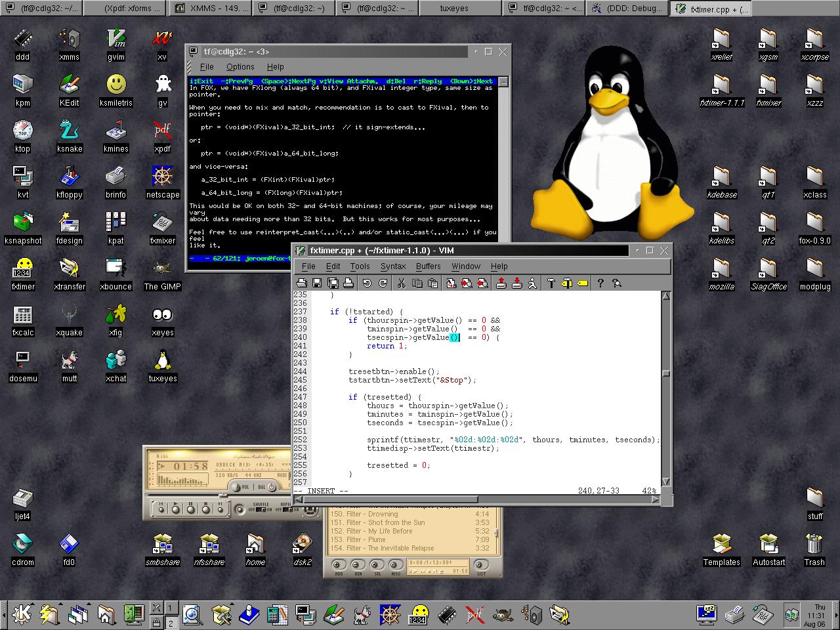The height and width of the screenshot is (630, 840).
Task: Switch to virtual desktop 2 in panel
Action: pyautogui.click(x=171, y=622)
